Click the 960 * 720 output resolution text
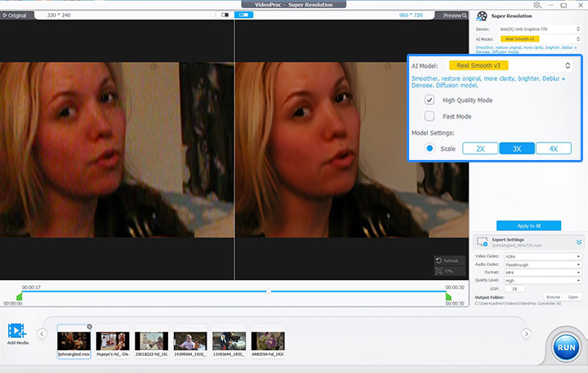 (x=411, y=16)
